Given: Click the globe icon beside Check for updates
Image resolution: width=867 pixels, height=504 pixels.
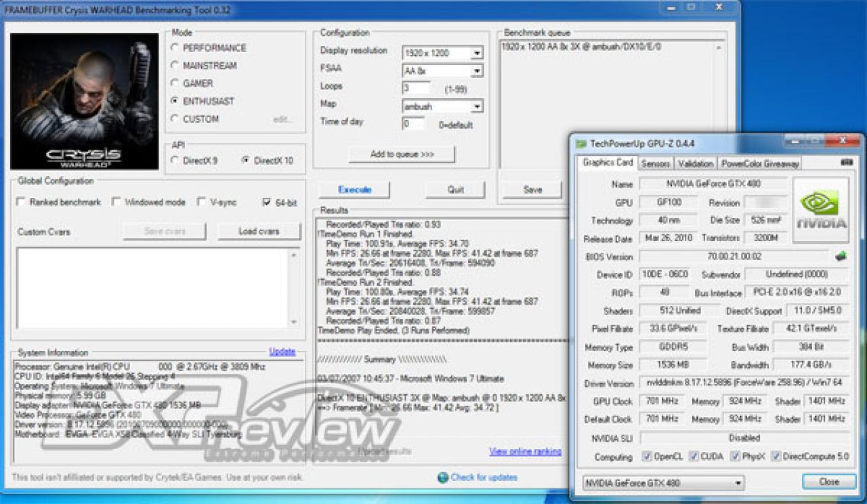Looking at the screenshot, I should coord(443,478).
